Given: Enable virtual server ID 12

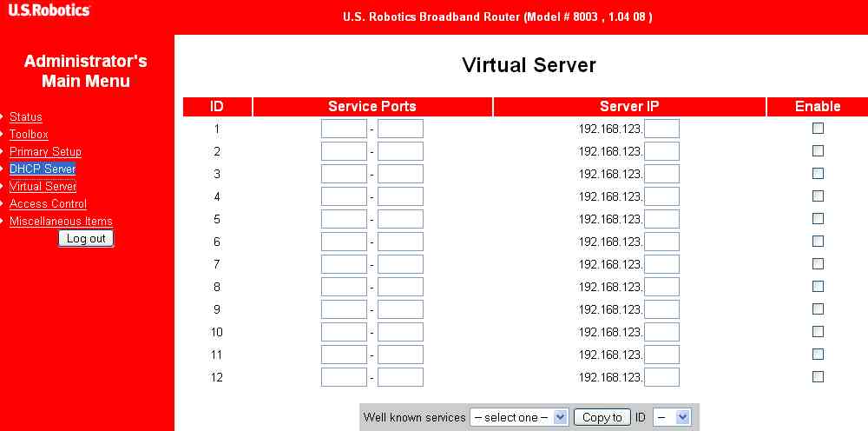Looking at the screenshot, I should click(x=818, y=377).
